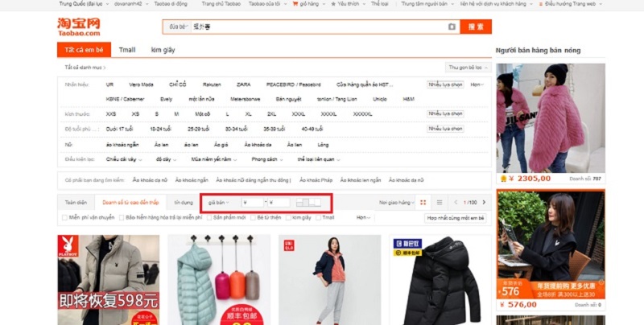Image resolution: width=644 pixels, height=325 pixels.
Task: Open 'Mùa niêm yết năm' dropdown
Action: click(x=213, y=159)
